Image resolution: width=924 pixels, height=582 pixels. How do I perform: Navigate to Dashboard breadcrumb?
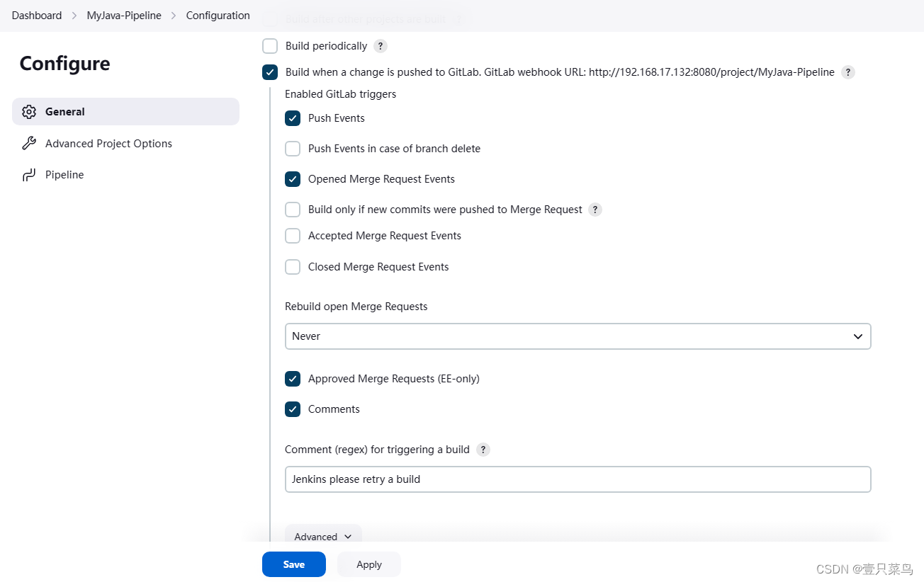coord(37,16)
